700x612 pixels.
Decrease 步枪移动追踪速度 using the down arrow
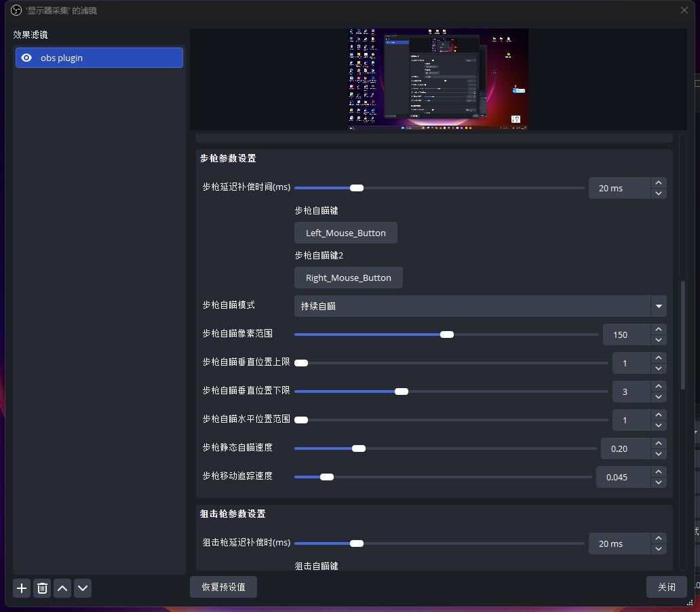pyautogui.click(x=658, y=482)
